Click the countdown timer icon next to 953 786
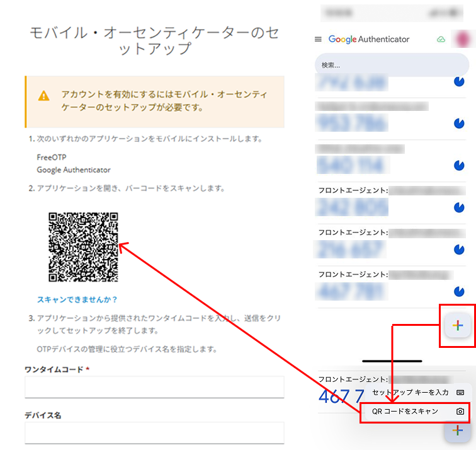Screen dimensions: 476x450 [x=458, y=124]
